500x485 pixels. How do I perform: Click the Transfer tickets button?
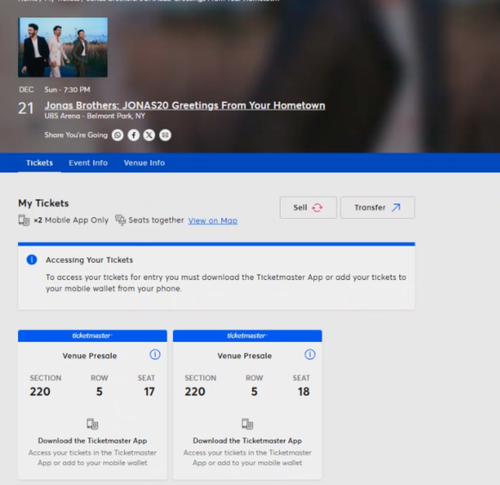pos(377,207)
